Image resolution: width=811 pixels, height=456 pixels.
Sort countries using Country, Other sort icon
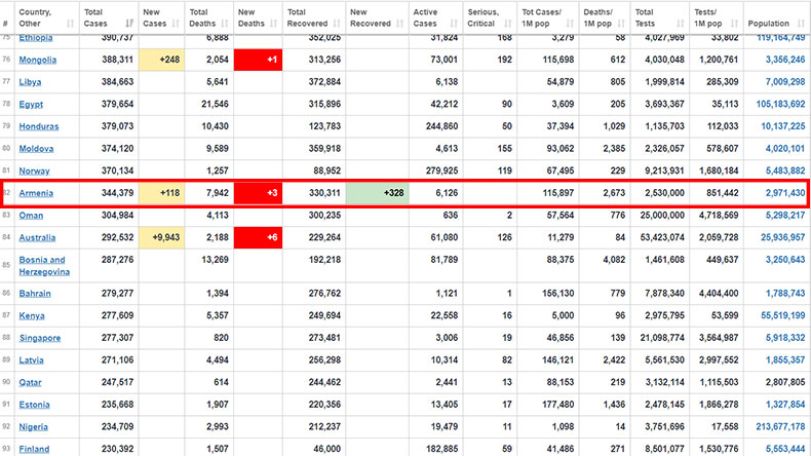point(70,23)
